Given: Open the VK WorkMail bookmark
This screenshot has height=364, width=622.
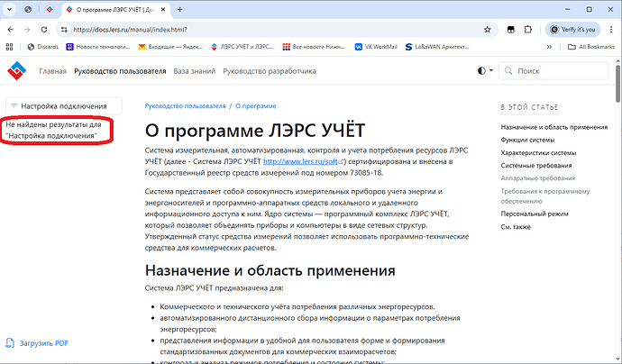Looking at the screenshot, I should 376,47.
